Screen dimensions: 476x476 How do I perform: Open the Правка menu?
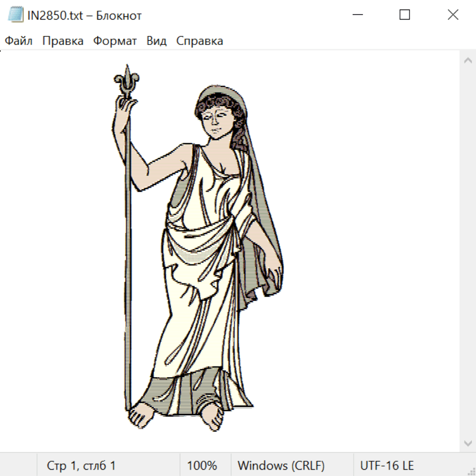(x=63, y=41)
